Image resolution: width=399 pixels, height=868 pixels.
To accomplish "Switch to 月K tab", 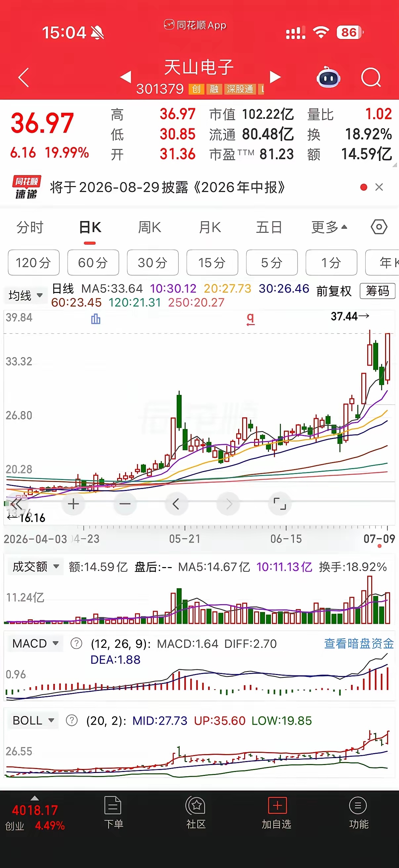I will click(209, 227).
